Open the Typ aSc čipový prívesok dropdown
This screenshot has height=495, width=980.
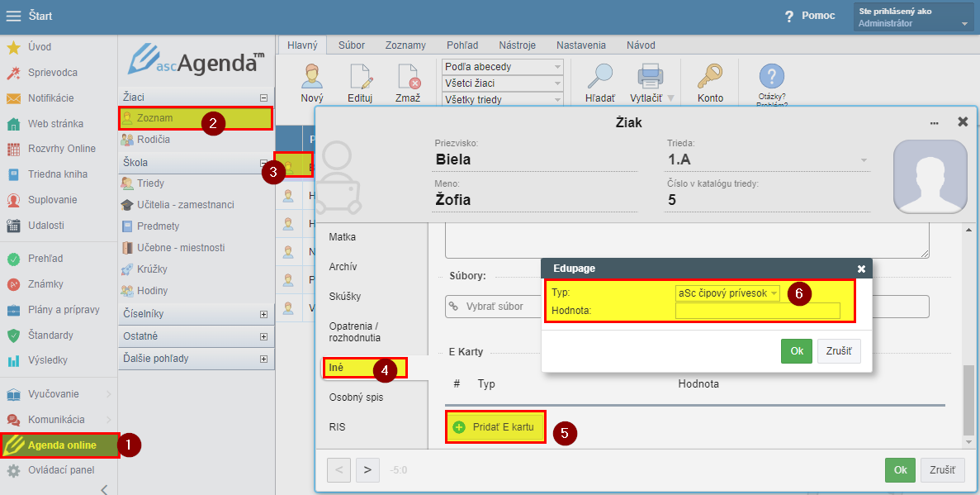pos(727,293)
